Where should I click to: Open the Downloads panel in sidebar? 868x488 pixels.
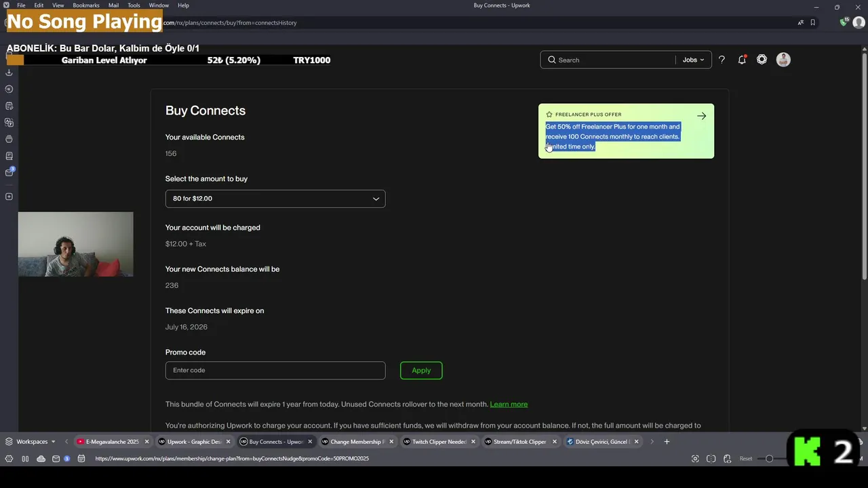click(x=9, y=73)
